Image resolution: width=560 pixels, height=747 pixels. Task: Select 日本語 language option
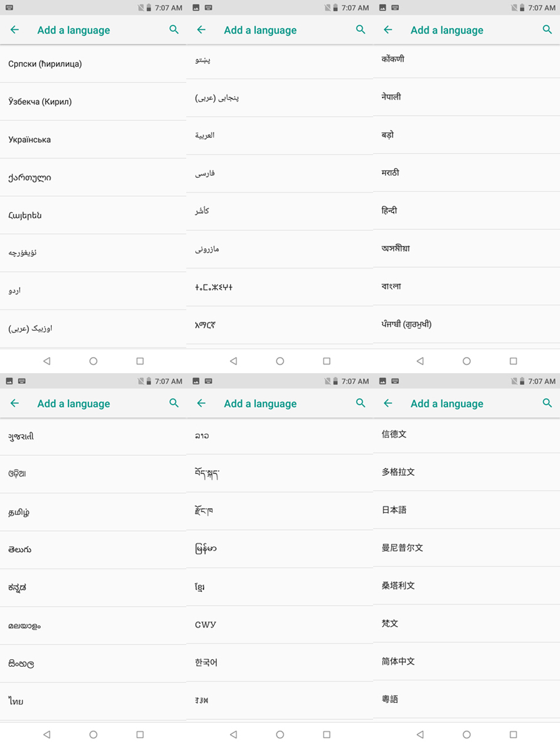click(466, 510)
